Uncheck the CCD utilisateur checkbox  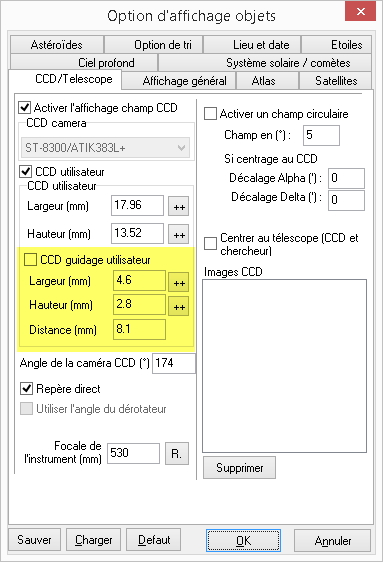(x=25, y=172)
